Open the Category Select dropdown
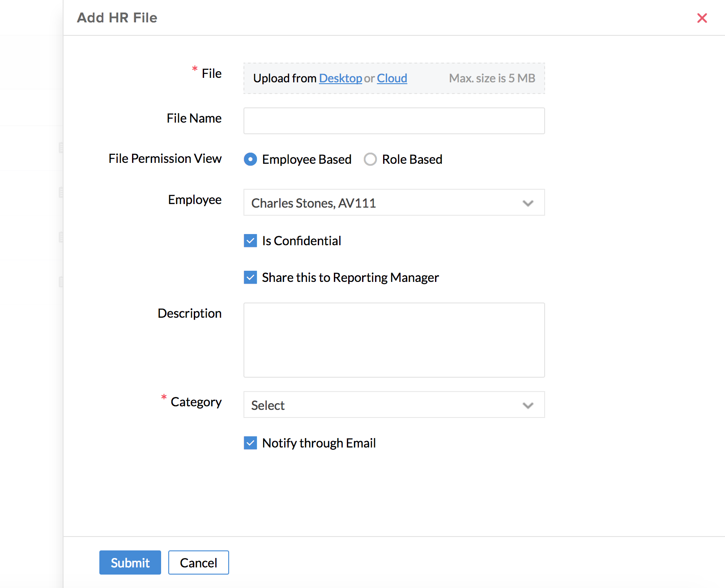 (385, 405)
